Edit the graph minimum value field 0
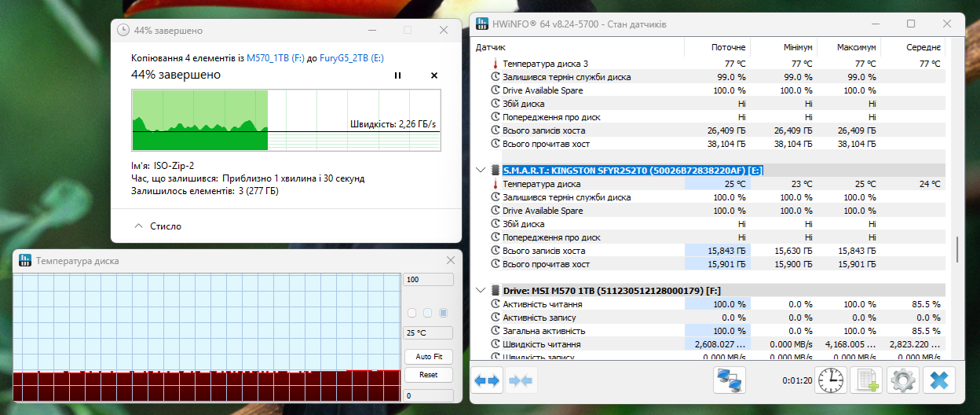Viewport: 980px width, 415px height. coord(428,396)
